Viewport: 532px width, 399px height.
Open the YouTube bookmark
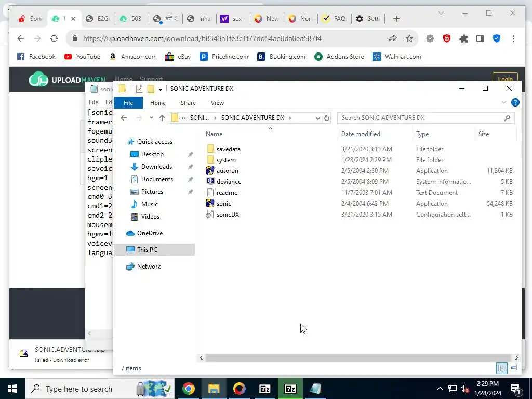(x=82, y=57)
